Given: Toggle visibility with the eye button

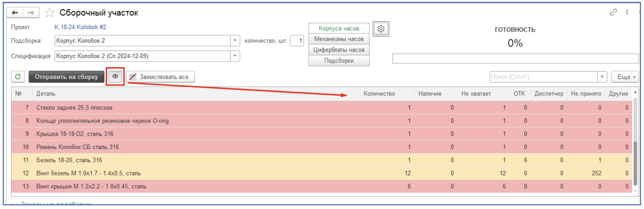Looking at the screenshot, I should point(115,76).
